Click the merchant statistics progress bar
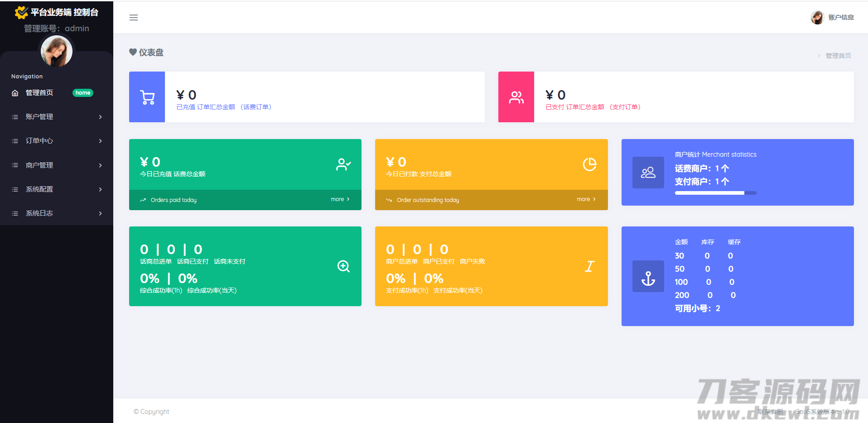 point(715,193)
